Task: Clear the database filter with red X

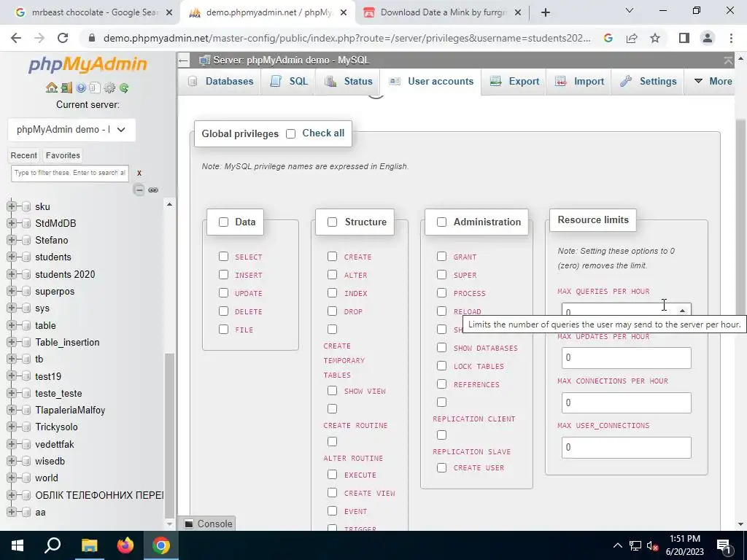Action: (139, 174)
